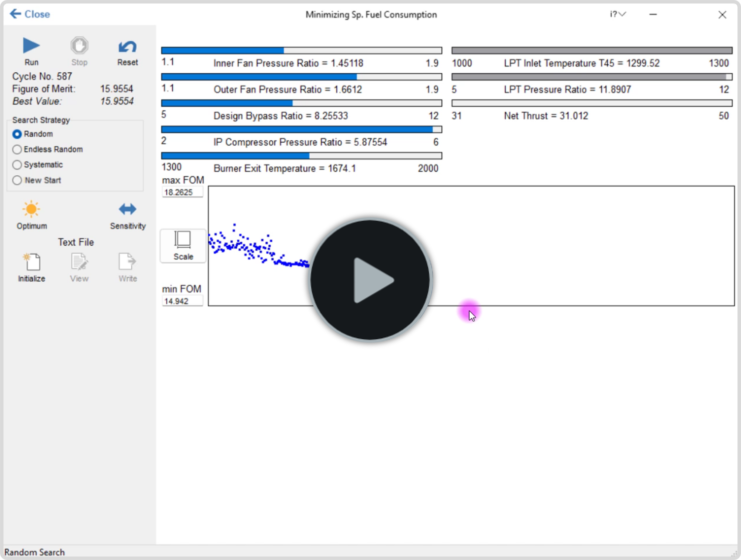Click the max FOM input field

tap(183, 192)
